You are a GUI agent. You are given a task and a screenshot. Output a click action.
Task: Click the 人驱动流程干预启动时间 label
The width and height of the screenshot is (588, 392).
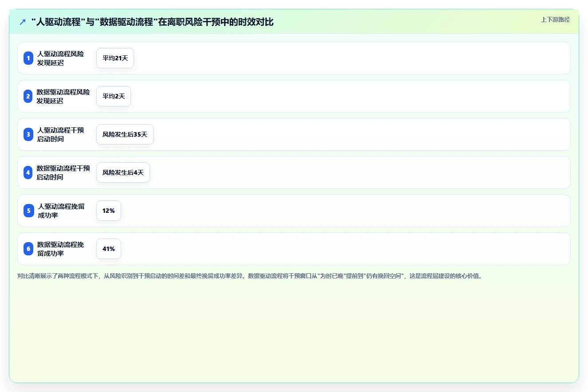tap(60, 134)
